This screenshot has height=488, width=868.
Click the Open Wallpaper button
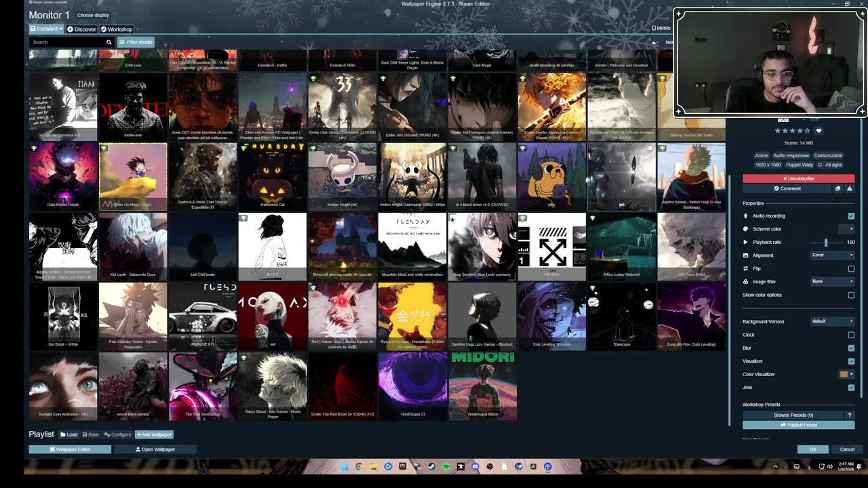pyautogui.click(x=155, y=449)
